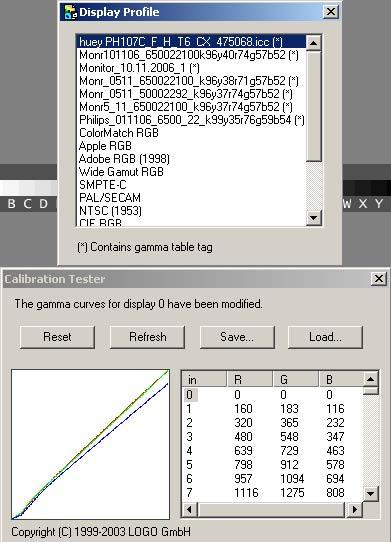391x542 pixels.
Task: Choose the ColorMatch RGB profile
Action: pyautogui.click(x=191, y=133)
